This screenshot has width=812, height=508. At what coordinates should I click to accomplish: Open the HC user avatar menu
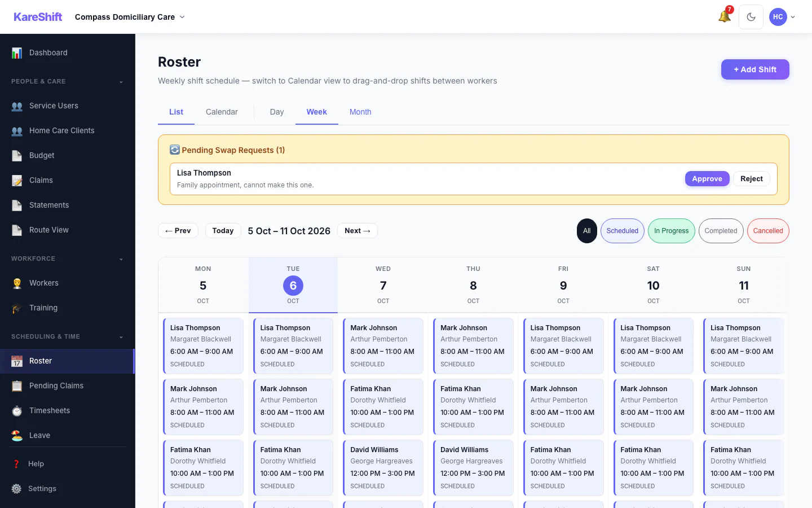tap(782, 17)
